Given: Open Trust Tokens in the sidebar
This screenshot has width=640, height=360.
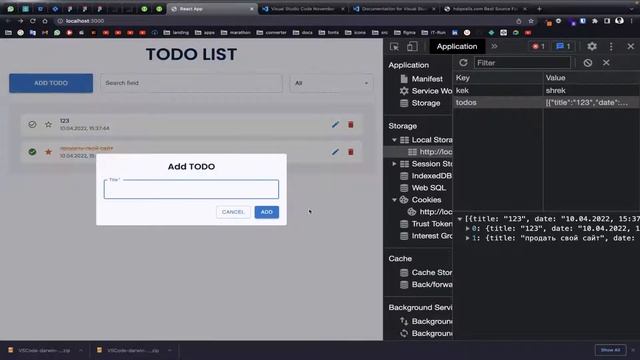Looking at the screenshot, I should tap(426, 224).
